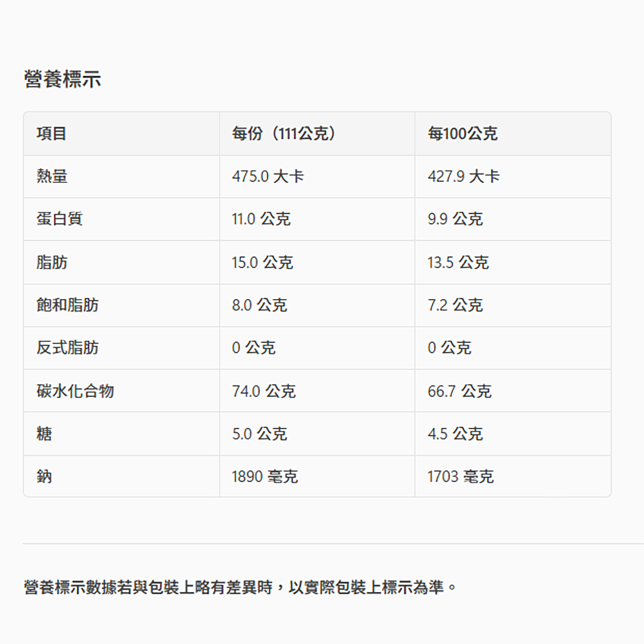Select the 項目 column header

[x=52, y=134]
